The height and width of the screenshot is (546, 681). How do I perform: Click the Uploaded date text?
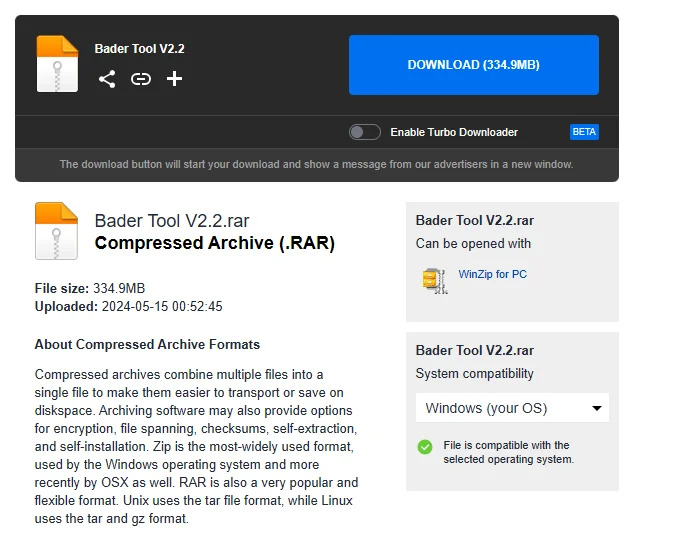128,307
